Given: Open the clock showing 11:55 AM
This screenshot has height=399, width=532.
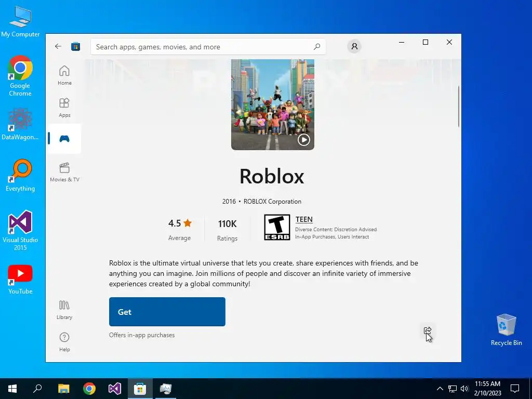Looking at the screenshot, I should tap(487, 389).
